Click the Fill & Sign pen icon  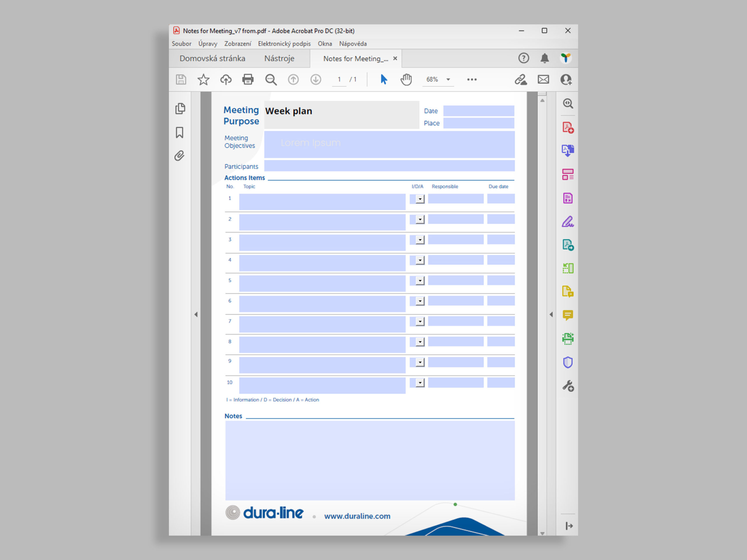[x=568, y=222]
